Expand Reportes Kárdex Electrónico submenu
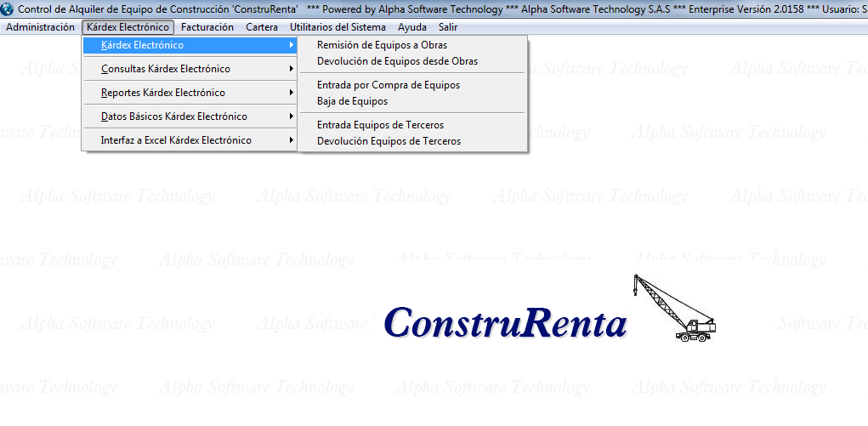This screenshot has width=868, height=426. click(x=190, y=93)
